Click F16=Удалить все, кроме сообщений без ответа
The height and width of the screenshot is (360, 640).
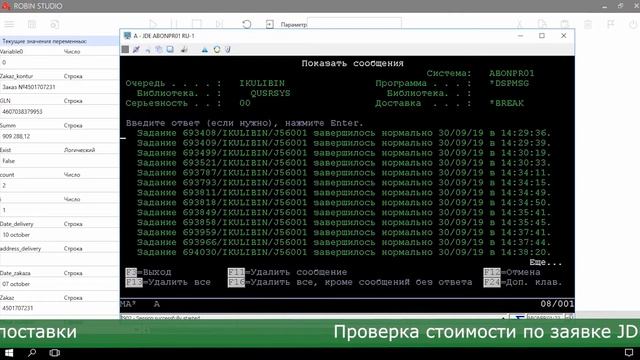[350, 282]
